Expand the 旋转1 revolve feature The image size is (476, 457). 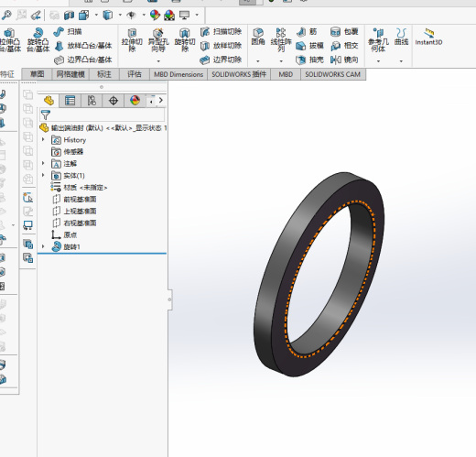(43, 246)
